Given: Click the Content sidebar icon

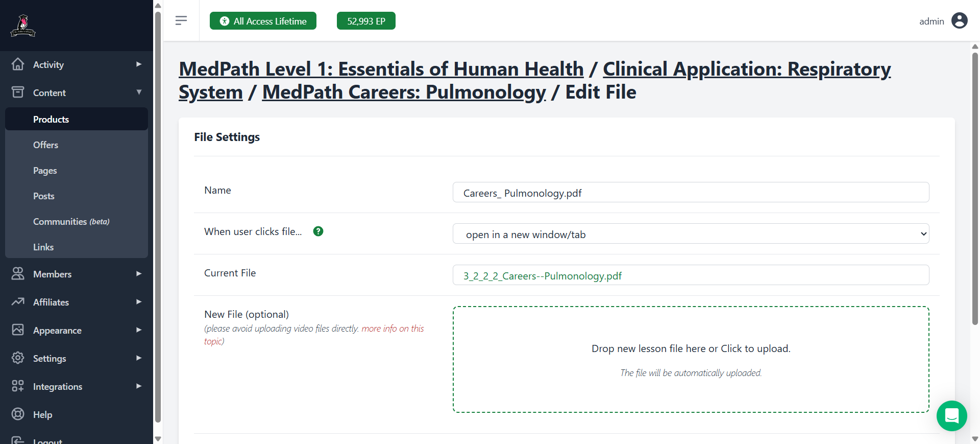Looking at the screenshot, I should click(17, 92).
